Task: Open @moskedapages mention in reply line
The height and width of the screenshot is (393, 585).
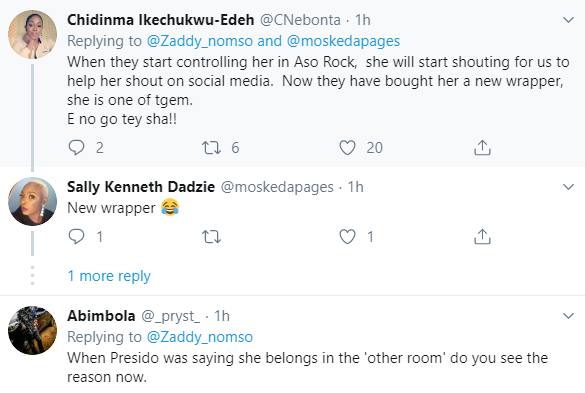Action: pos(343,41)
